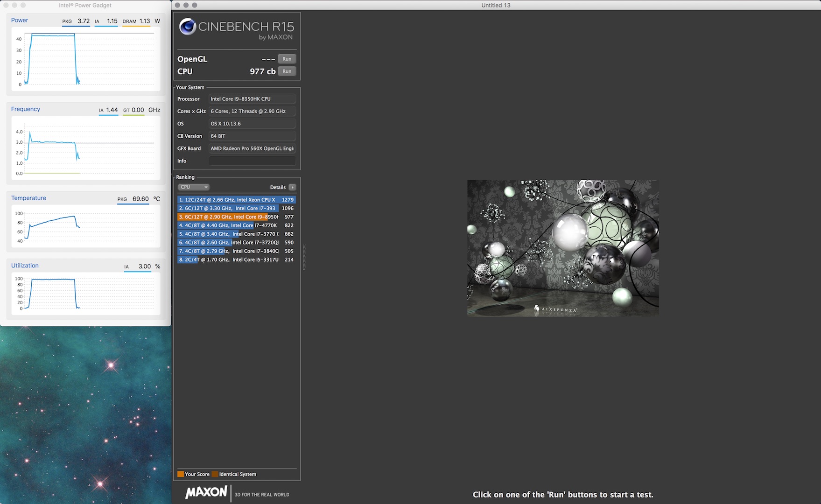Select ranking row Intel Core i5-3317U 214

(x=236, y=259)
